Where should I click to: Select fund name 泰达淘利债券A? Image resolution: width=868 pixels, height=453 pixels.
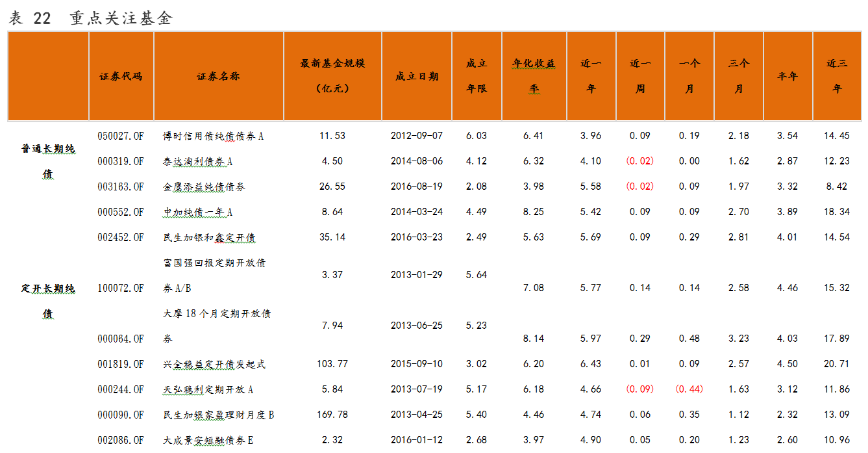click(x=197, y=161)
